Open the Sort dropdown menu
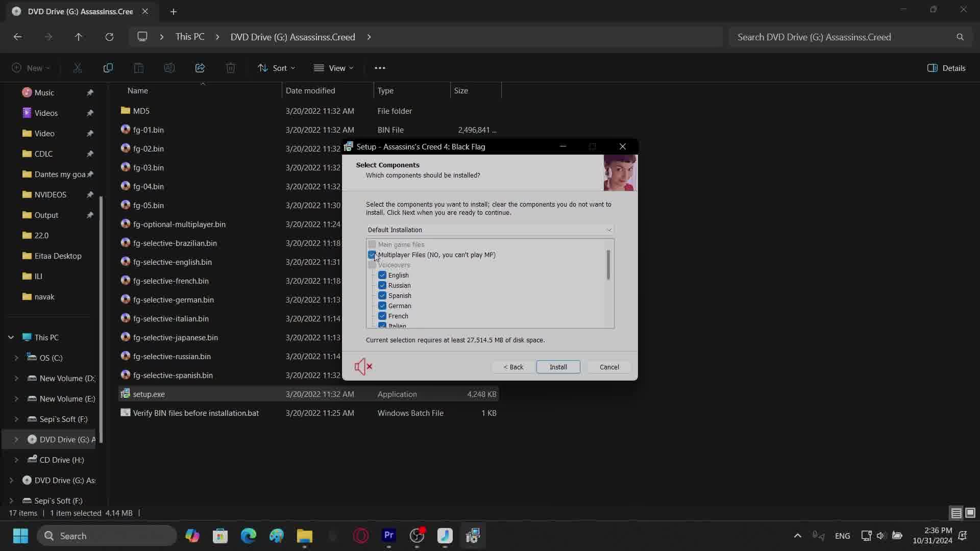This screenshot has width=980, height=551. click(x=276, y=68)
